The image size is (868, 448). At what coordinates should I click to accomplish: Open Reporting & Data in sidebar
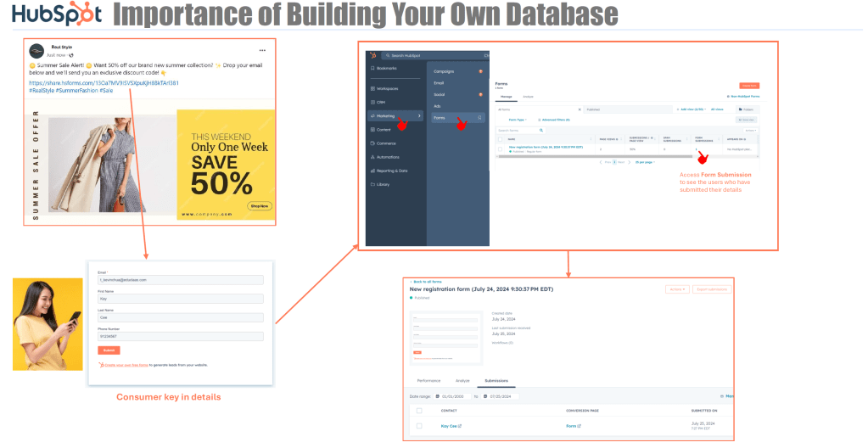click(x=372, y=171)
